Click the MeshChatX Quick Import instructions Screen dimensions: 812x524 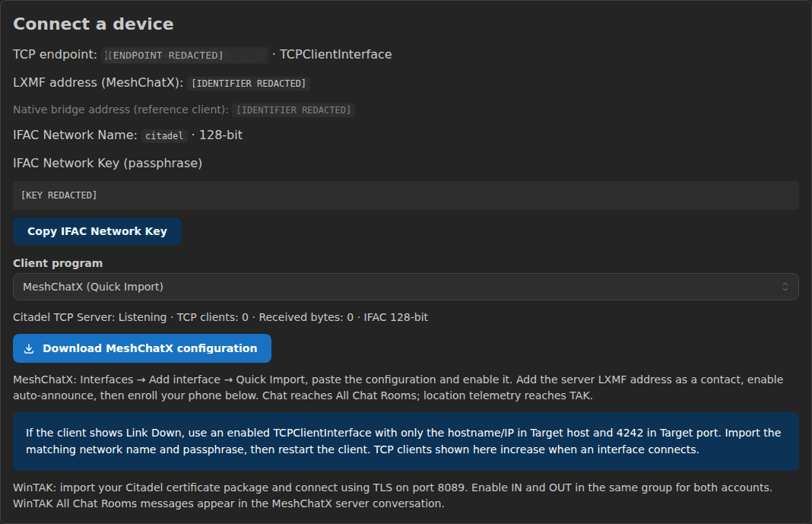(398, 387)
